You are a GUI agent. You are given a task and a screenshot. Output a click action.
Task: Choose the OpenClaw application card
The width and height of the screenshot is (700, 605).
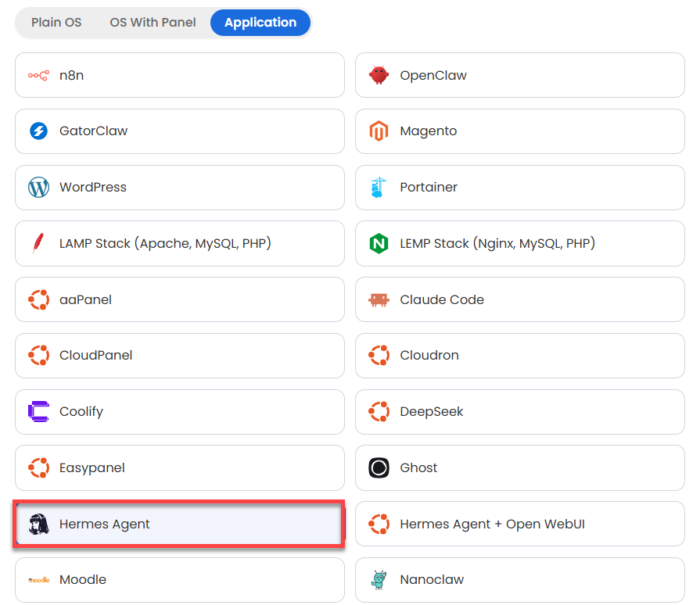click(520, 75)
